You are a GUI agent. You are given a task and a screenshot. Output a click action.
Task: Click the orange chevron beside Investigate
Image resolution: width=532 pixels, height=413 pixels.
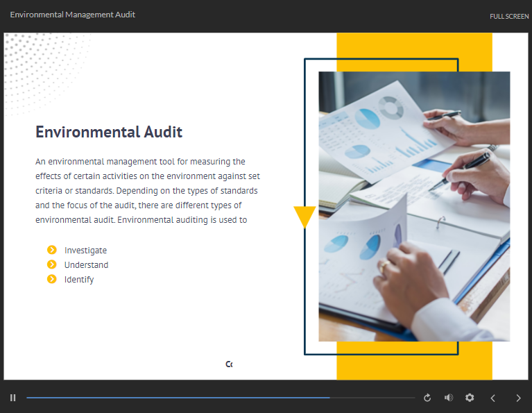[x=51, y=250]
